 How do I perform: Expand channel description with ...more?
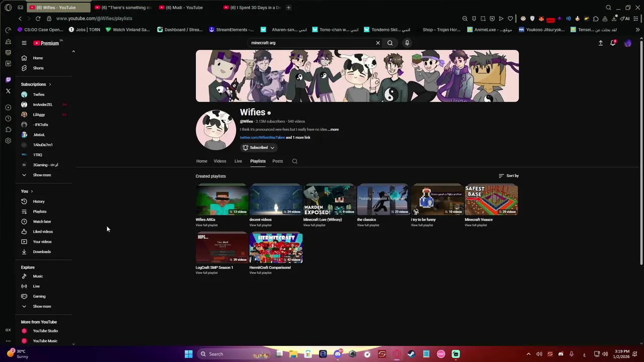[x=334, y=130]
